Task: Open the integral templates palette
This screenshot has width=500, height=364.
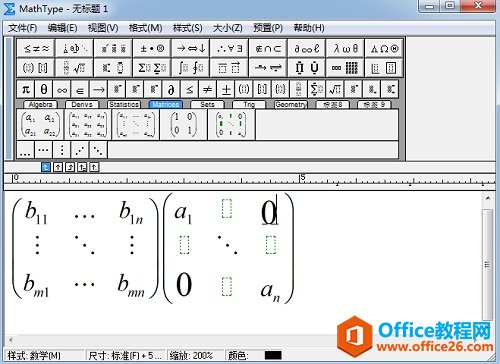Action: pos(191,68)
